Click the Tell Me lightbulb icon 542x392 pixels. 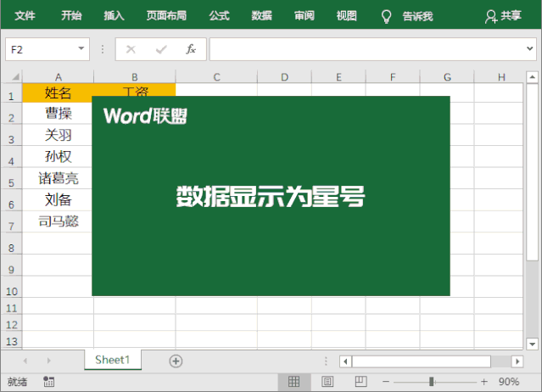click(386, 16)
